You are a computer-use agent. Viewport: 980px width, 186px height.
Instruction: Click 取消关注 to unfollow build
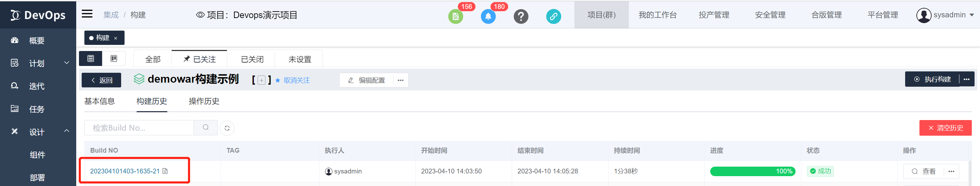292,80
